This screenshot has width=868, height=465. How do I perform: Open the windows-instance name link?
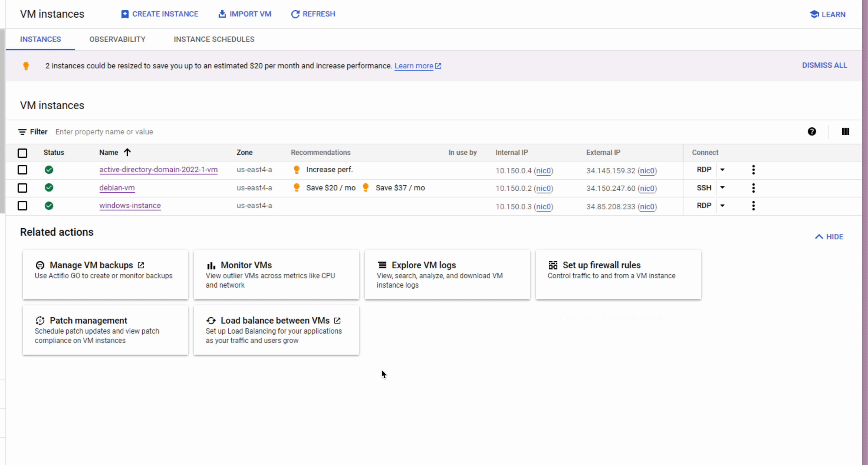[x=130, y=206]
